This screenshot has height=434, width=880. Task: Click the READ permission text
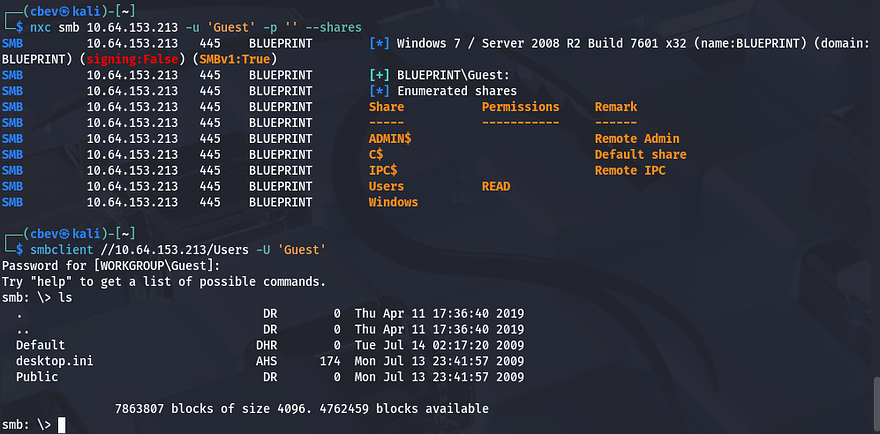pos(496,187)
